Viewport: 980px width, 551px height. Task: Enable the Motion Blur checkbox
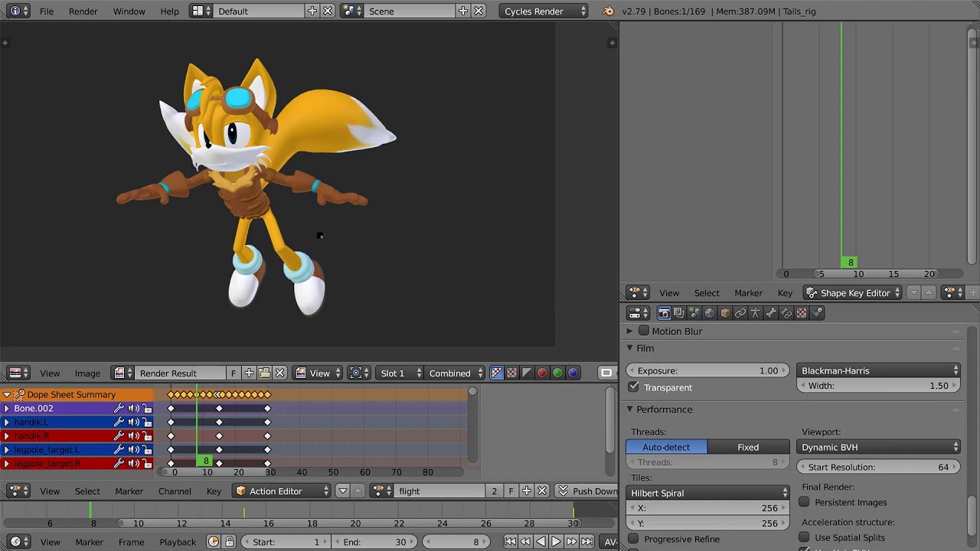[x=644, y=331]
